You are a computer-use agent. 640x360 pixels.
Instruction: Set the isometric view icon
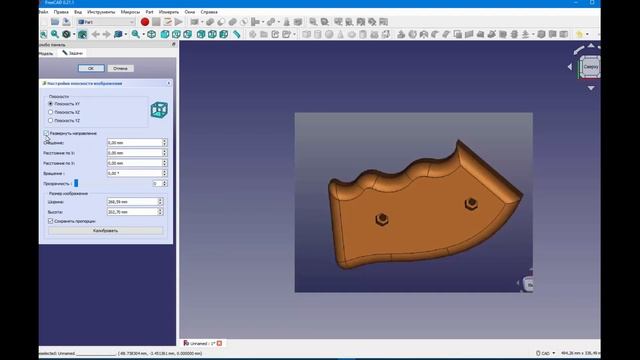pos(151,34)
